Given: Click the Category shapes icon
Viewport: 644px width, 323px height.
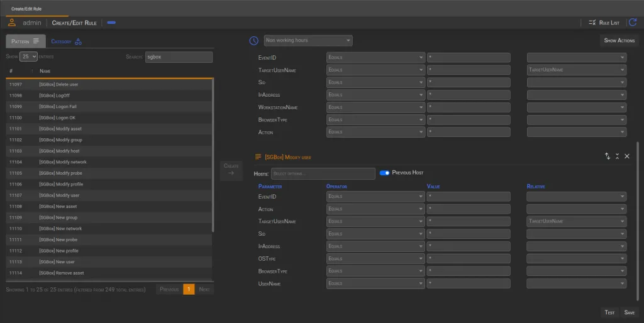Looking at the screenshot, I should [x=78, y=41].
